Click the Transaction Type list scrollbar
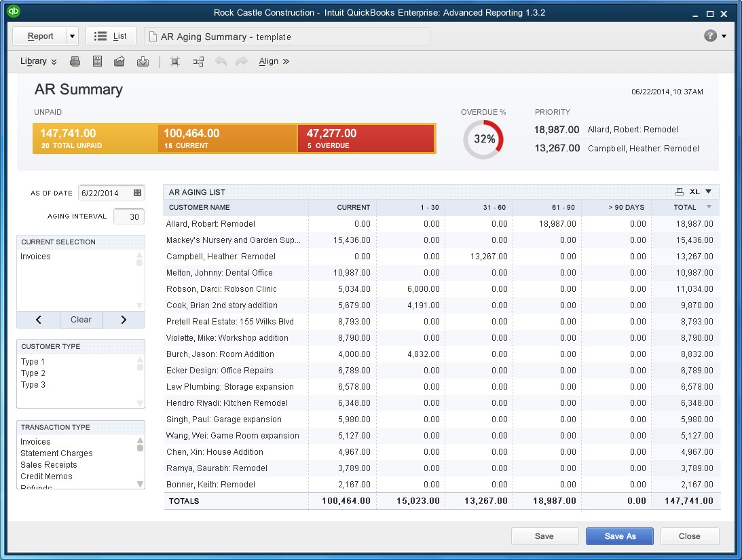Viewport: 742px width, 560px height. click(140, 462)
